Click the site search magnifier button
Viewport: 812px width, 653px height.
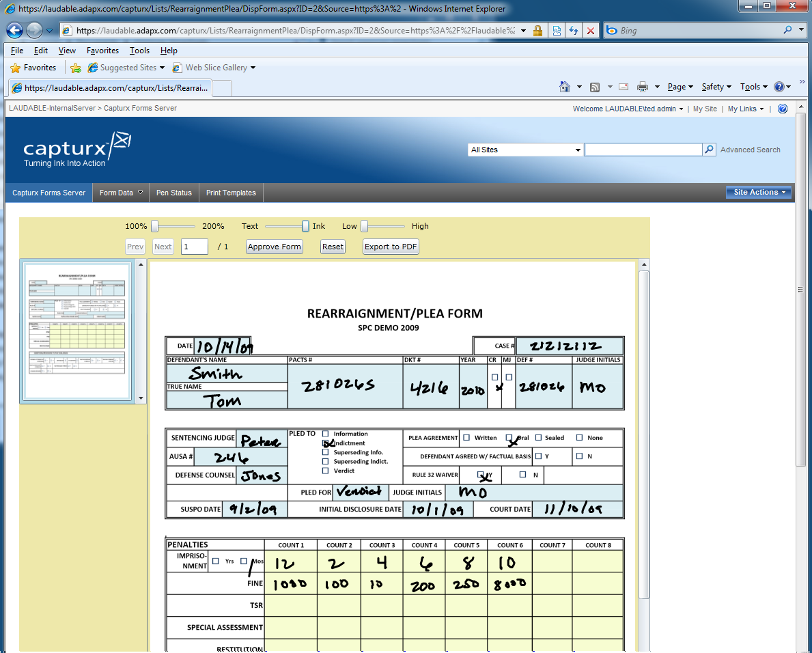[x=709, y=150]
